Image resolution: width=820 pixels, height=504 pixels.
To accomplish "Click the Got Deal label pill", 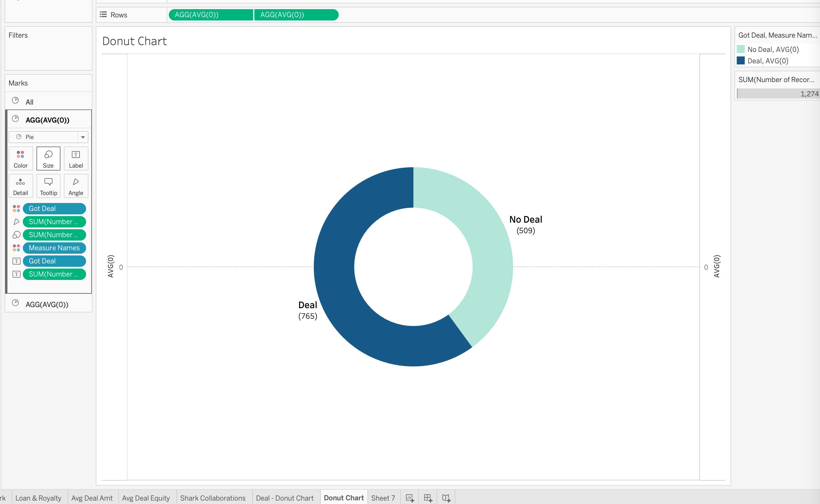I will click(54, 261).
